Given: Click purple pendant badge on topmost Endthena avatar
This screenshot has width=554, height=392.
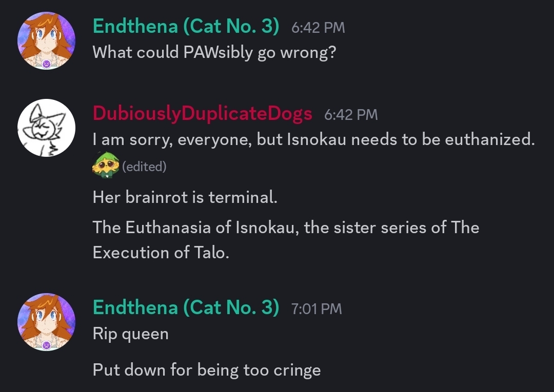Looking at the screenshot, I should click(46, 64).
